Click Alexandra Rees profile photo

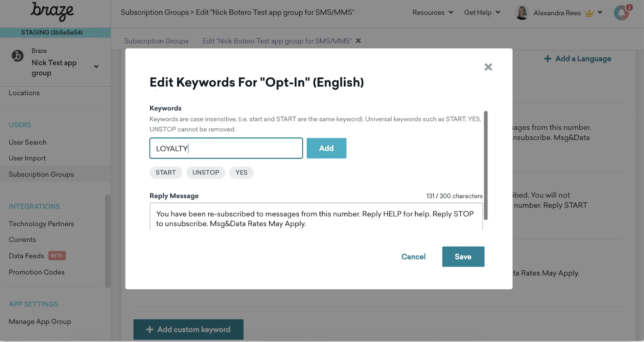(x=522, y=13)
